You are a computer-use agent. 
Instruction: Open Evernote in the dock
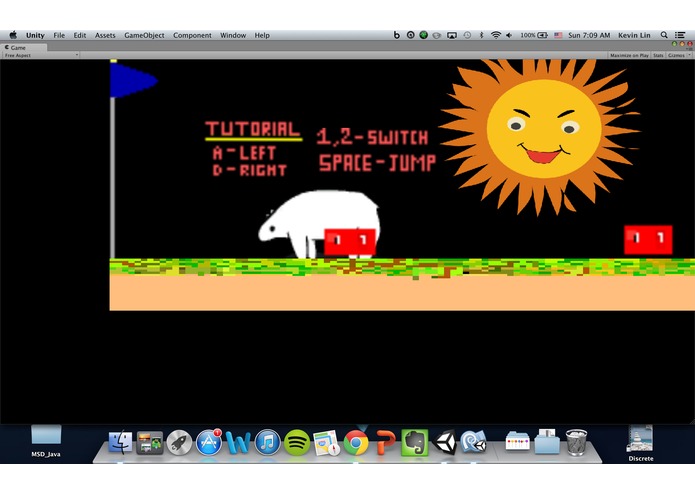pyautogui.click(x=415, y=442)
